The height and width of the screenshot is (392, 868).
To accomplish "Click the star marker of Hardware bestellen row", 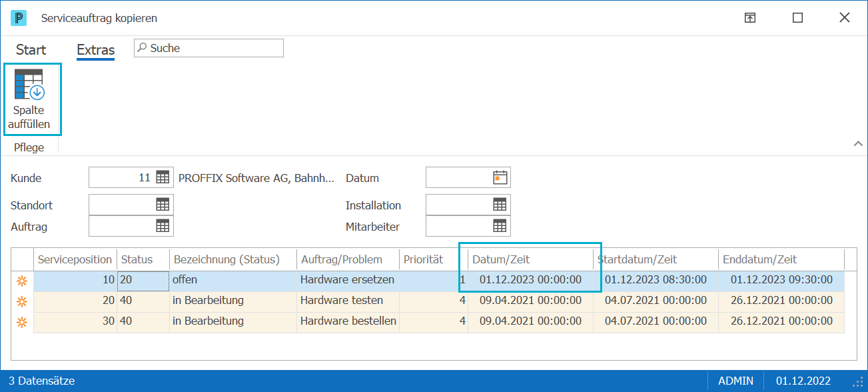I will click(x=22, y=323).
